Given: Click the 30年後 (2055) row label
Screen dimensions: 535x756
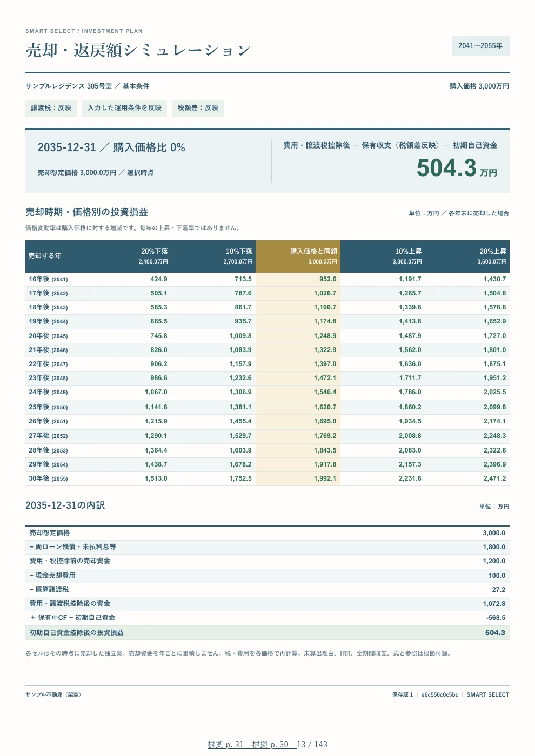Looking at the screenshot, I should 48,478.
